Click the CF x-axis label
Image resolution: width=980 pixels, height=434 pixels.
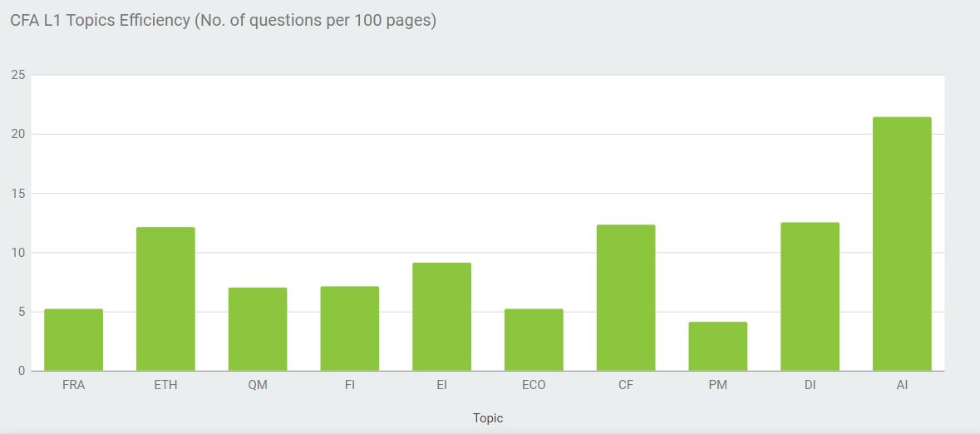point(626,385)
